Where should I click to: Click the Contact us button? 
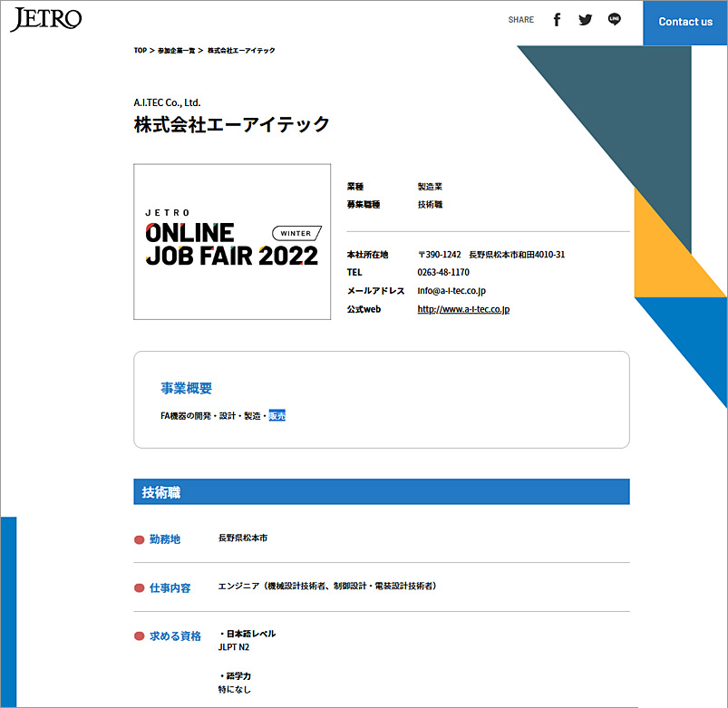tap(685, 23)
